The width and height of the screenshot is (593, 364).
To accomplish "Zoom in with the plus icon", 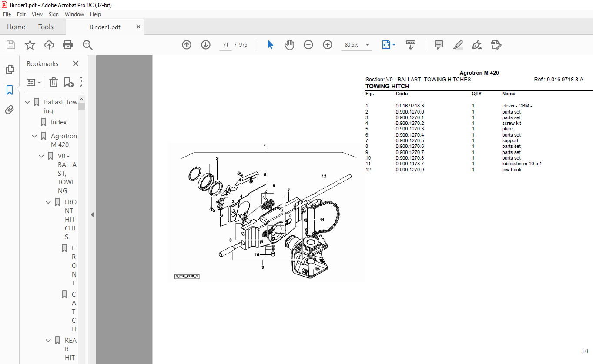I will click(x=328, y=45).
